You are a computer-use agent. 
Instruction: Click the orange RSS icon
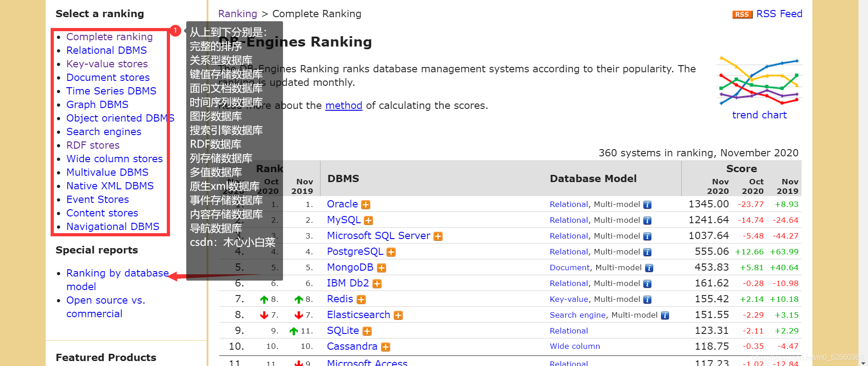click(742, 14)
